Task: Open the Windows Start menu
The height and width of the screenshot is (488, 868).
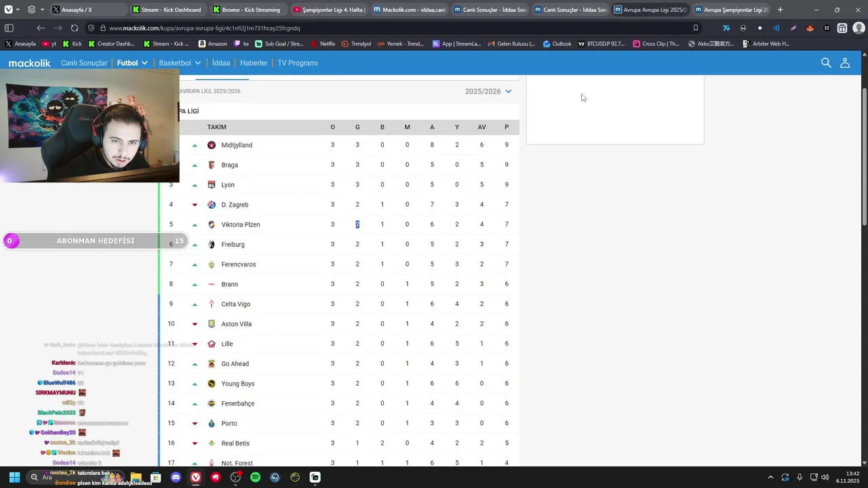Action: point(14,477)
